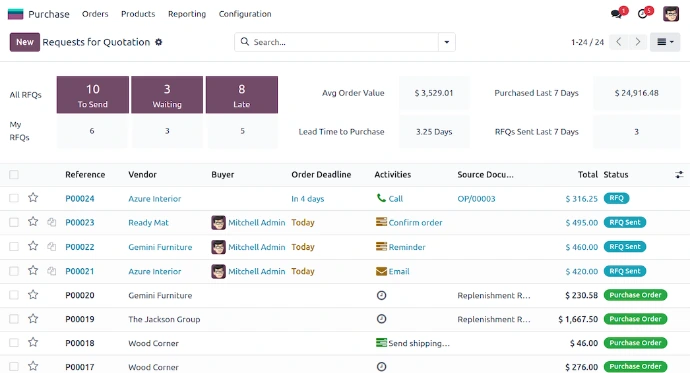Screen dimensions: 690x373
Task: Click the 1-24 / 24 pager counter
Action: pos(587,42)
